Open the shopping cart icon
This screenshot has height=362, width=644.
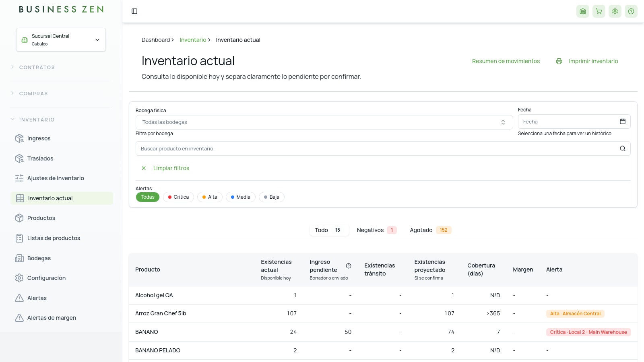(x=599, y=11)
